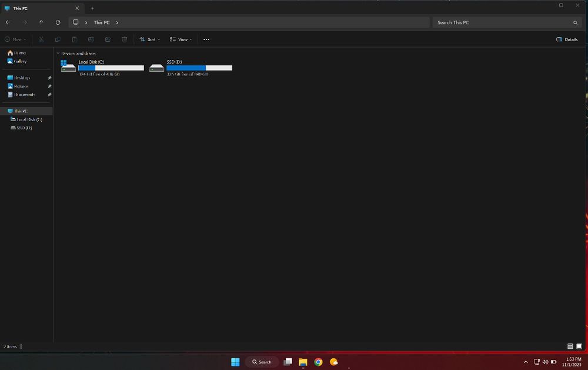588x370 pixels.
Task: Click the PC monitor icon in address bar
Action: 76,22
